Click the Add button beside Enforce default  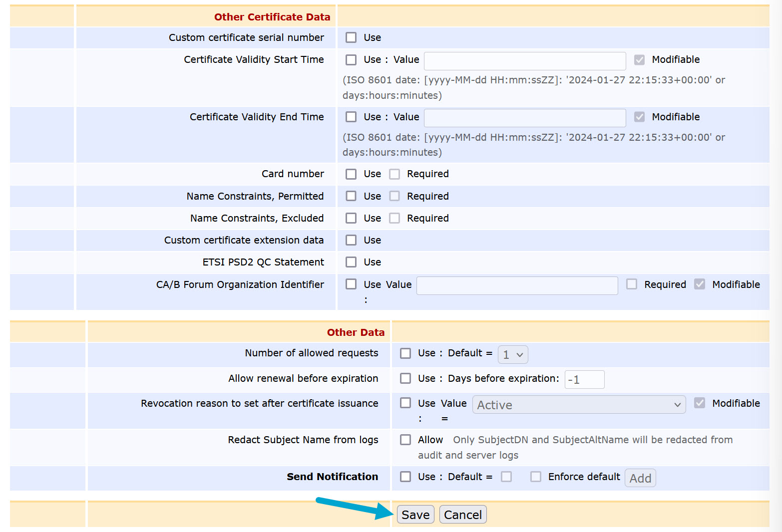click(640, 478)
